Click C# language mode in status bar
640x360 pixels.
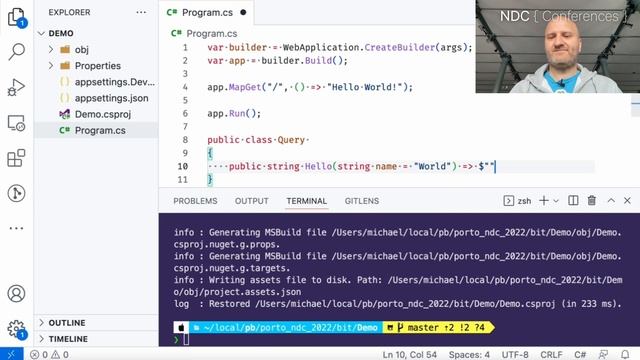coord(580,354)
